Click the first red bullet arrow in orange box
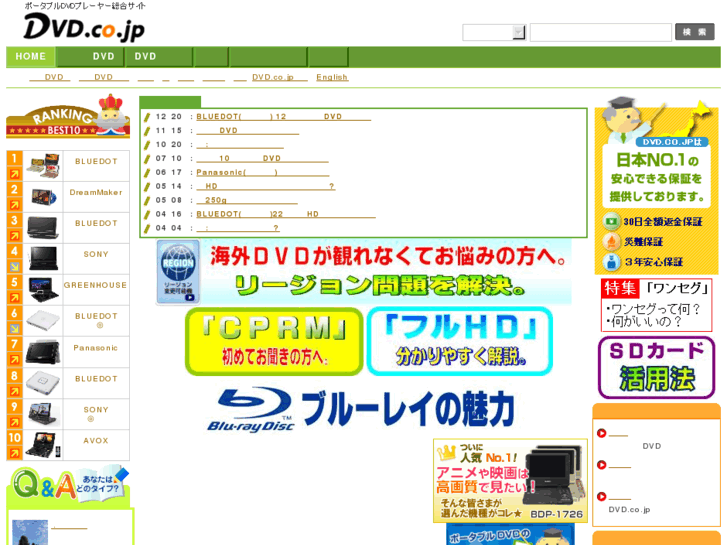This screenshot has width=727, height=545. (601, 433)
